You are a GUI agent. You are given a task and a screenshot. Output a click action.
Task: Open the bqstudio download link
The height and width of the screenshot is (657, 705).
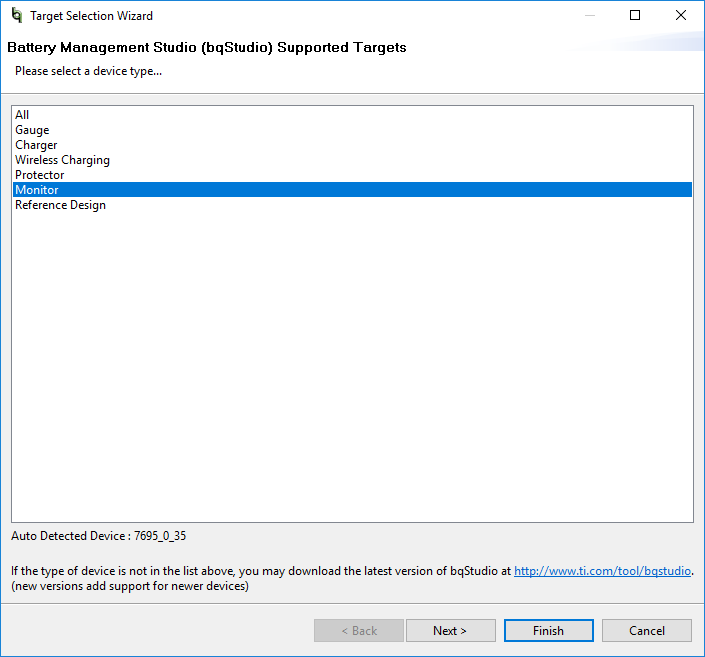coord(602,571)
